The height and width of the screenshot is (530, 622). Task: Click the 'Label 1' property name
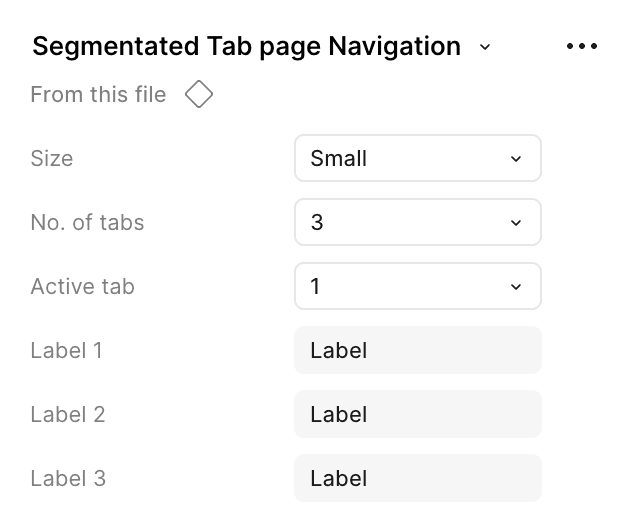(x=66, y=350)
